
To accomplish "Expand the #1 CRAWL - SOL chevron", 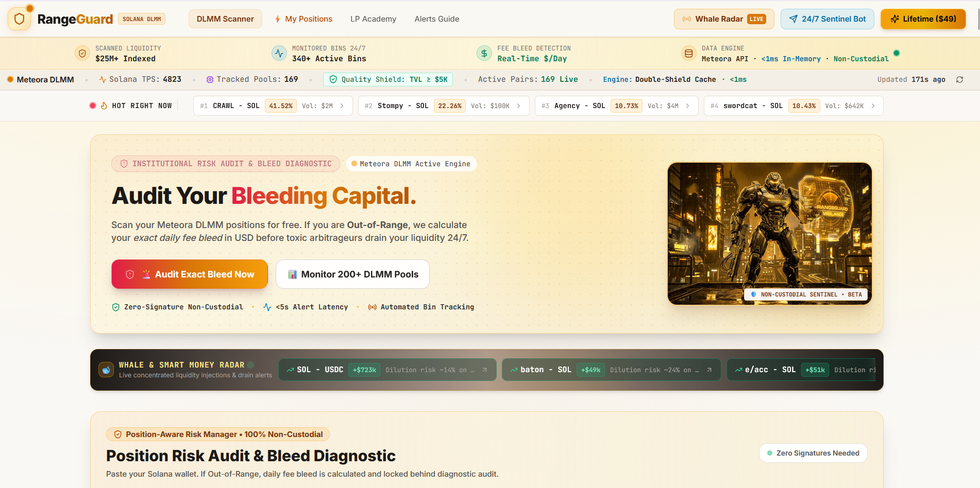I will pos(342,106).
